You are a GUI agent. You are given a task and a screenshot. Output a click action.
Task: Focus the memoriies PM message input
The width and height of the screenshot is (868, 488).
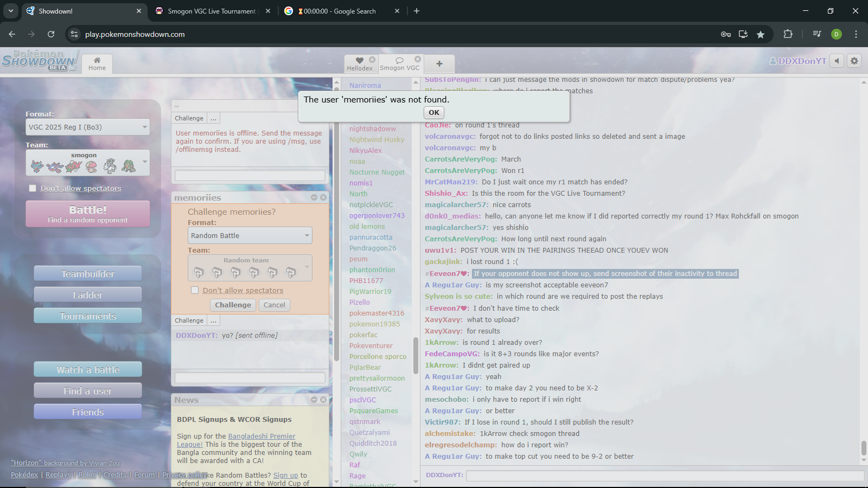coord(250,377)
